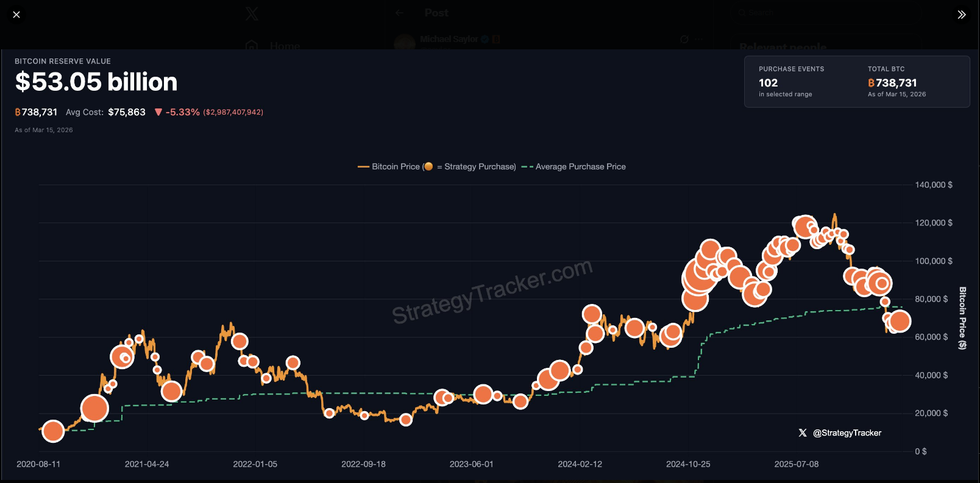Click the @StrategyTracker handle on chart
980x483 pixels.
847,433
